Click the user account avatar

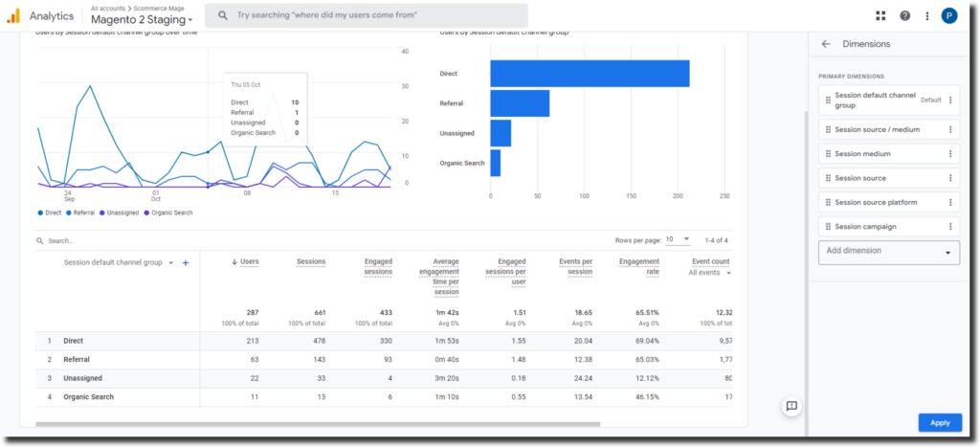(x=949, y=15)
